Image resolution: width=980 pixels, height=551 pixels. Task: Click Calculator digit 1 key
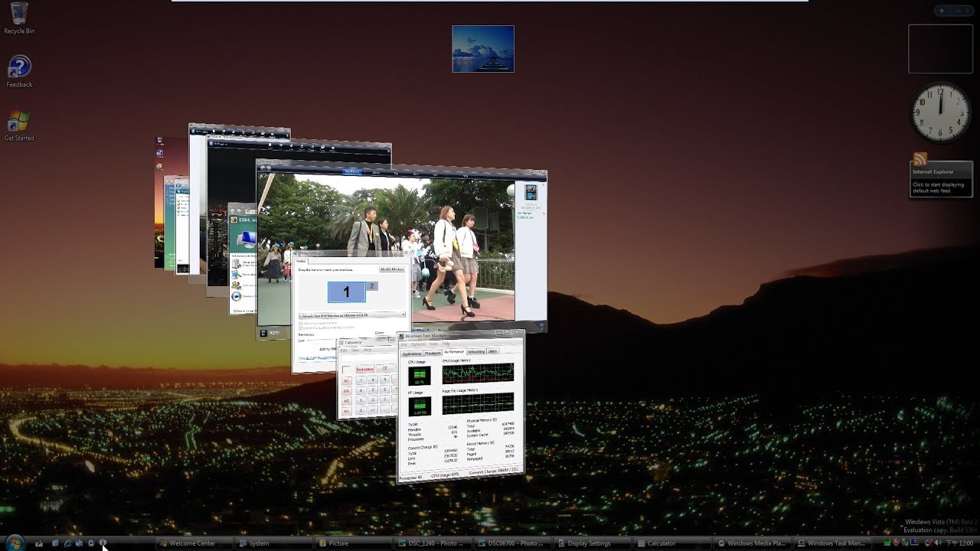(361, 399)
